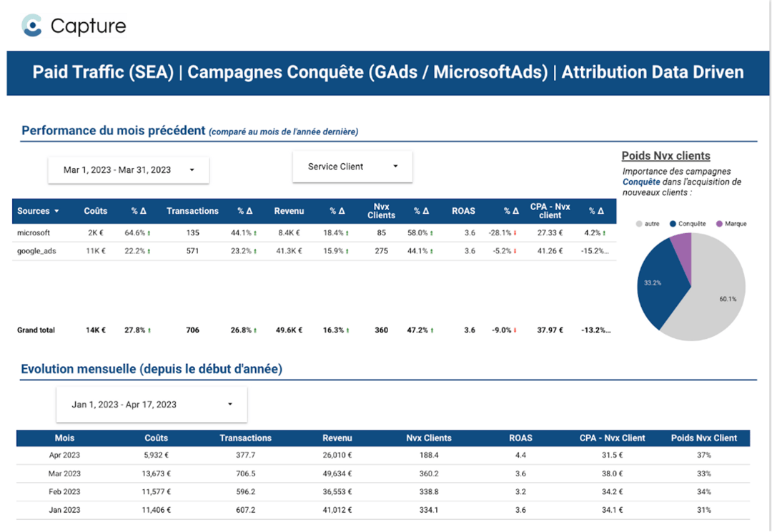Sort the table by the Coûts column header
This screenshot has width=772, height=532.
[95, 211]
